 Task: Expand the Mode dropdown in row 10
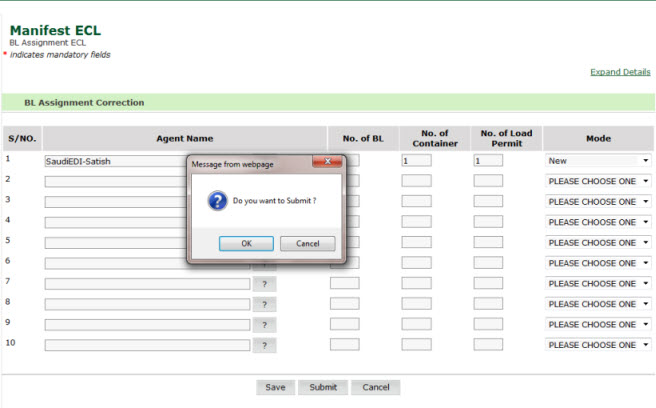(x=598, y=345)
